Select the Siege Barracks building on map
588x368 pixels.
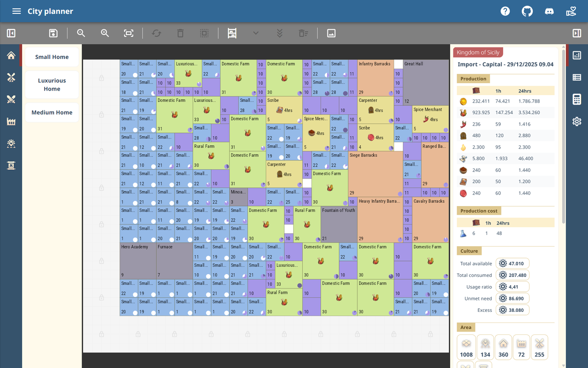pos(376,174)
